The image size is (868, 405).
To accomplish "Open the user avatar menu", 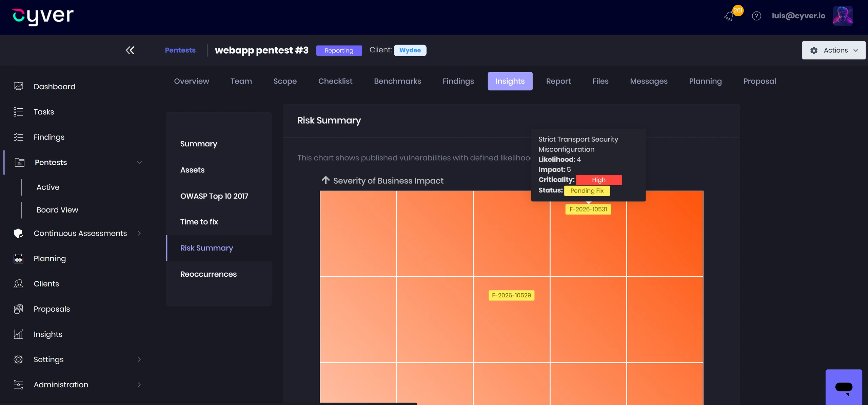I will (x=843, y=16).
